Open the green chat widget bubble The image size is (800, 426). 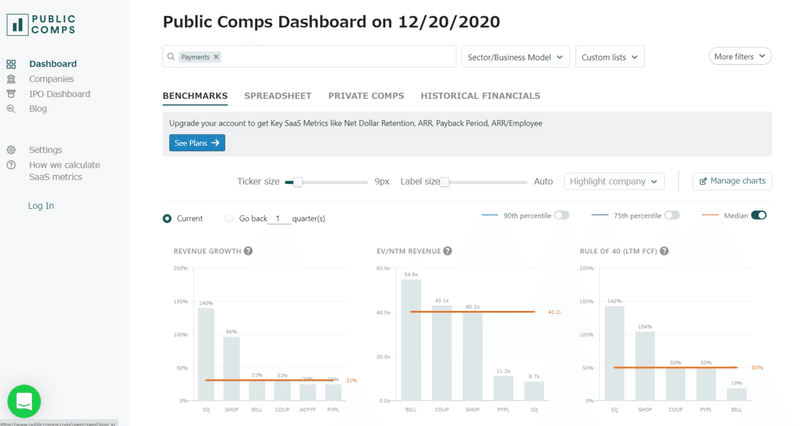pos(24,402)
